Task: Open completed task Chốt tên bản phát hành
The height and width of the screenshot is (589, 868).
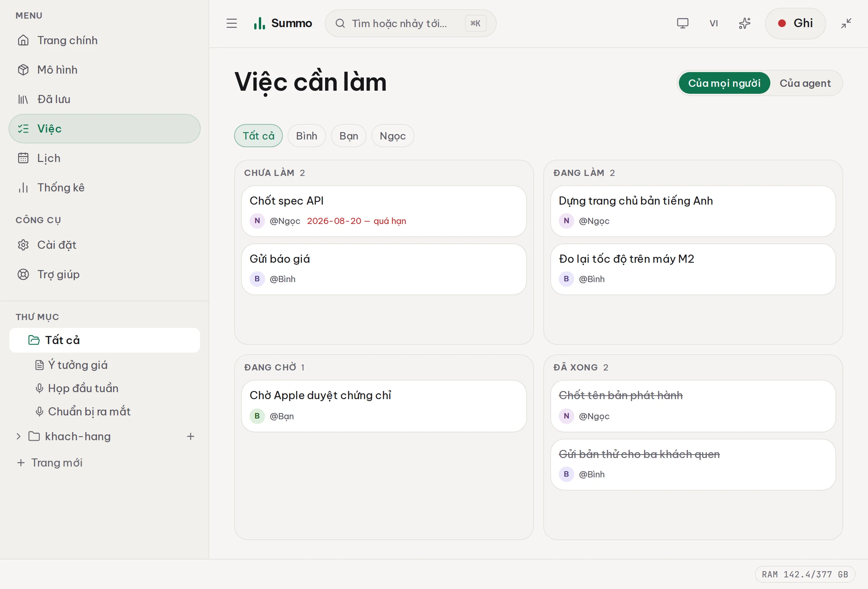Action: point(693,406)
